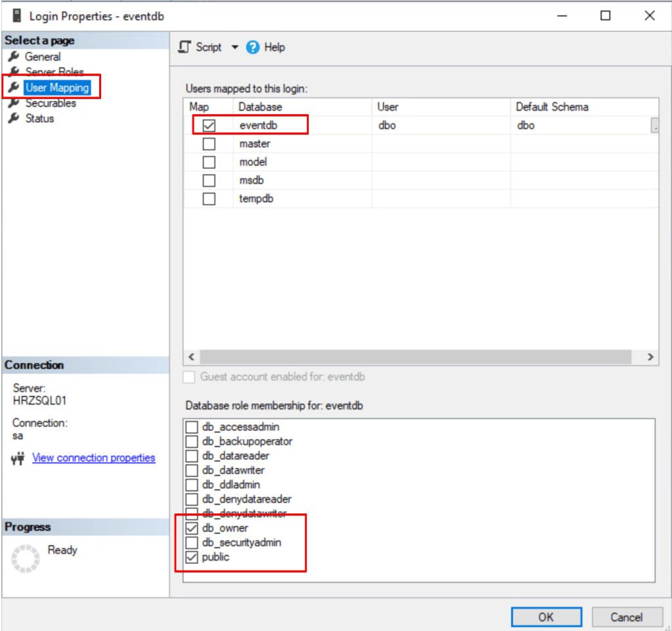Click the Login Properties window title icon
This screenshot has height=631, width=672.
(x=16, y=16)
